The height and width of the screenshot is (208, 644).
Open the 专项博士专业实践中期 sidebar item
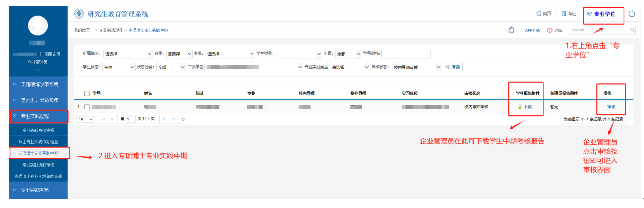[x=39, y=153]
